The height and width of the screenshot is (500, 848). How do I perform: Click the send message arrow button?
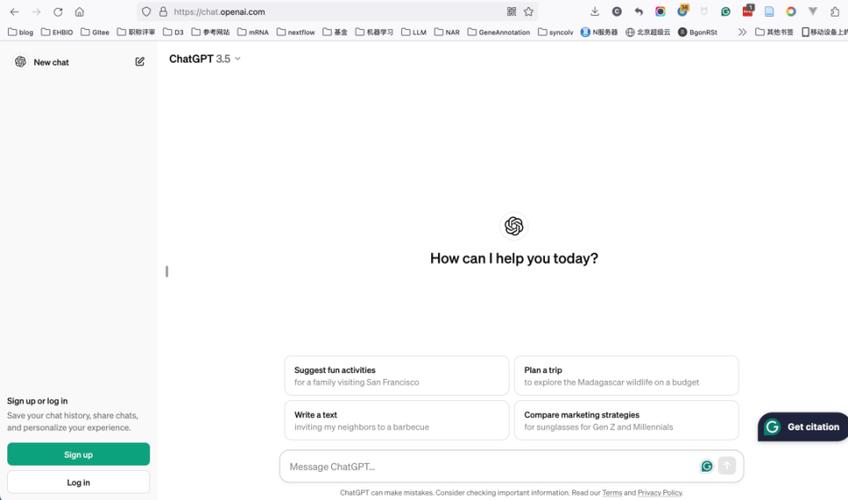pyautogui.click(x=727, y=465)
